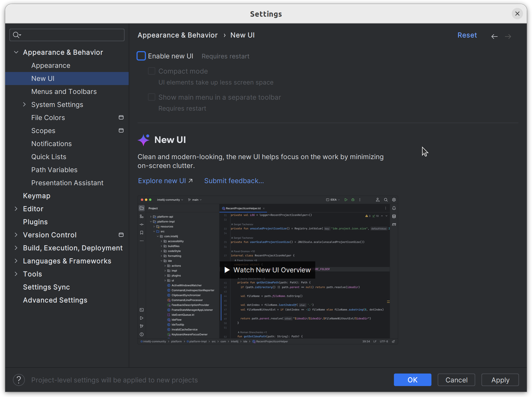Click the help question mark icon

(19, 380)
